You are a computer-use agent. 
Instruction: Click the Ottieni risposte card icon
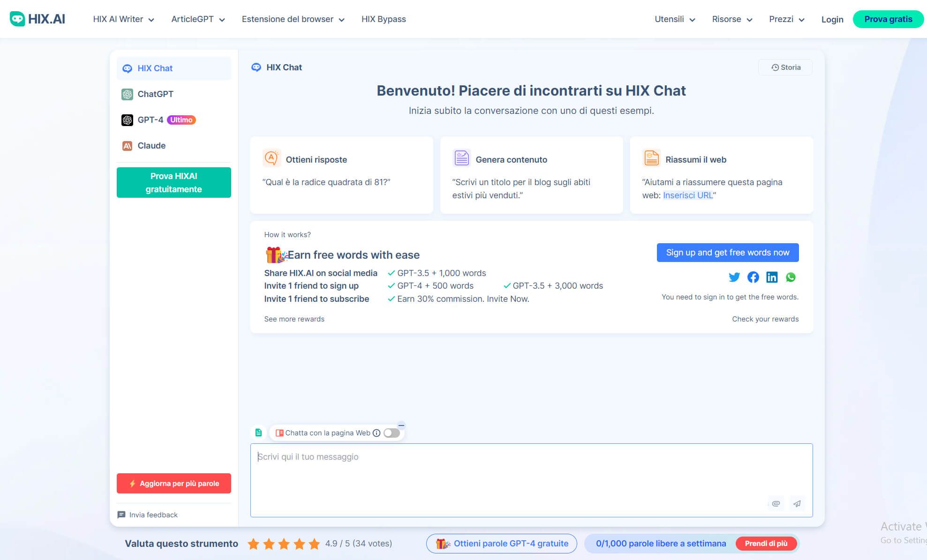(x=271, y=158)
